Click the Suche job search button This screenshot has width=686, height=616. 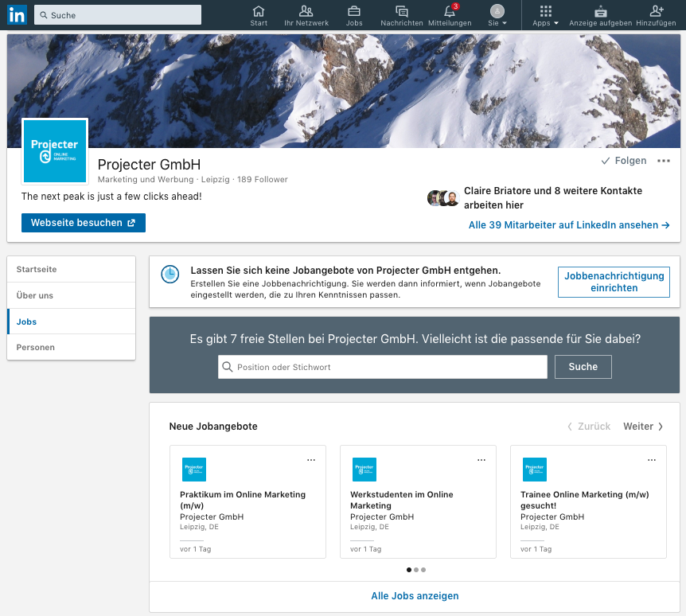coord(583,367)
